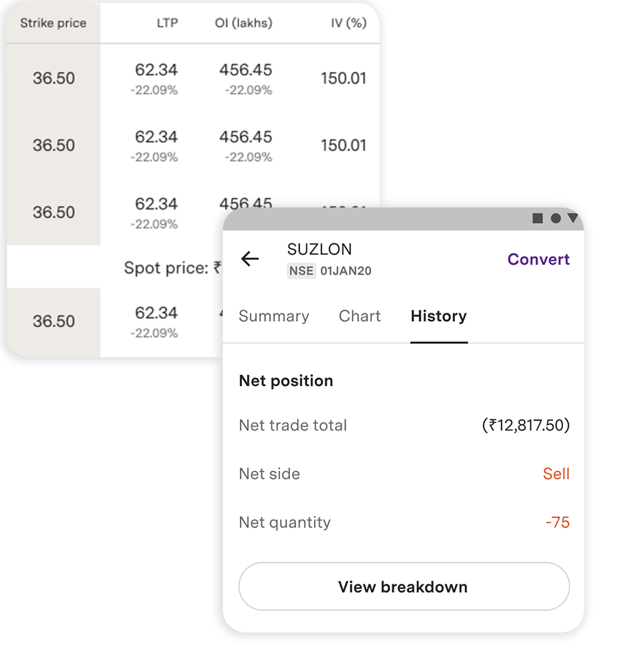Tap the Convert link
Image resolution: width=618 pixels, height=672 pixels.
pos(538,259)
